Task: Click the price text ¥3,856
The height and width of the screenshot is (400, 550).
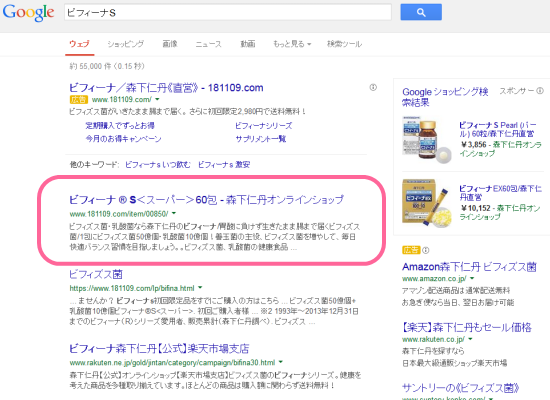Action: click(474, 145)
